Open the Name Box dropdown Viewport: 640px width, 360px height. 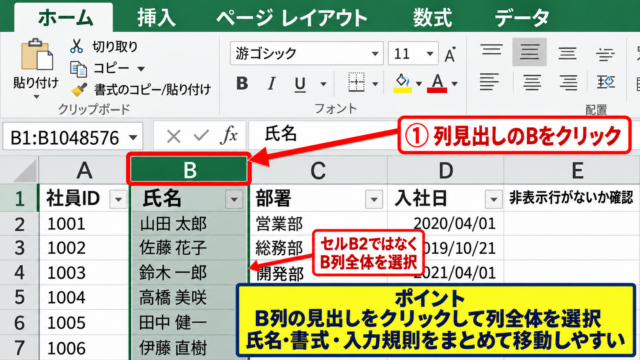tap(133, 138)
